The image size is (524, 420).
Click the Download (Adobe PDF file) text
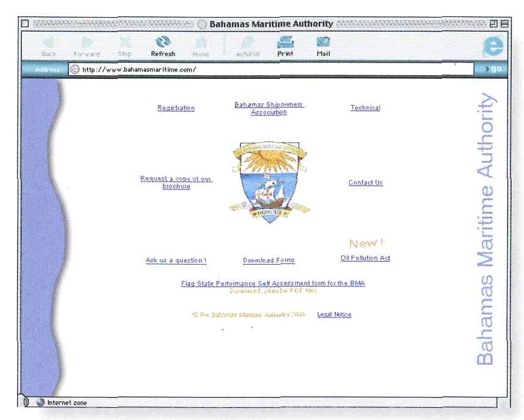pos(273,291)
